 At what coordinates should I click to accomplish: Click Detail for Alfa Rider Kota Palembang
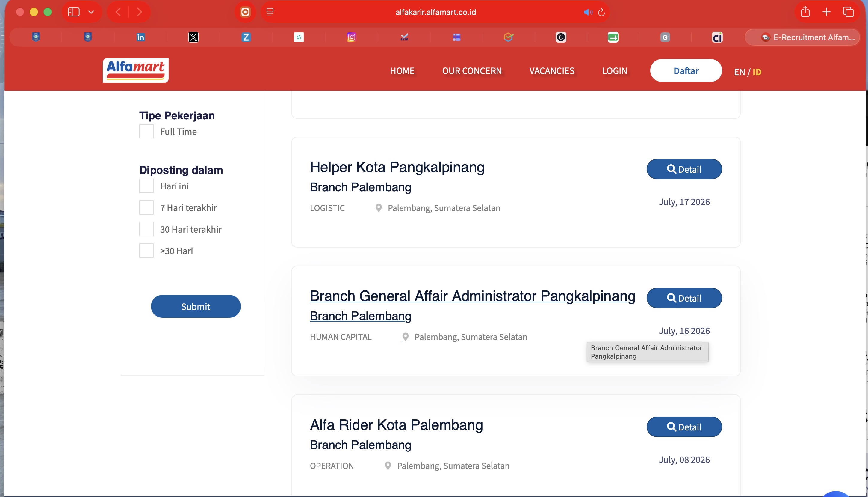[x=684, y=427]
